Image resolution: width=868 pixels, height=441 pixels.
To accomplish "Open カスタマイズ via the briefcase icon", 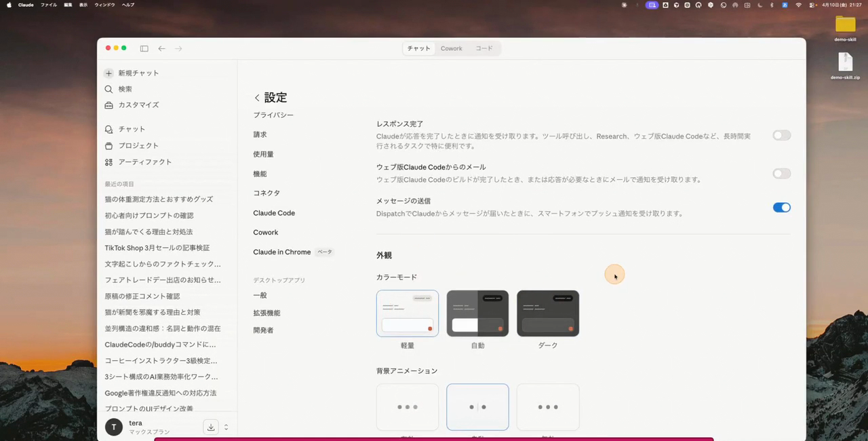I will coord(108,105).
